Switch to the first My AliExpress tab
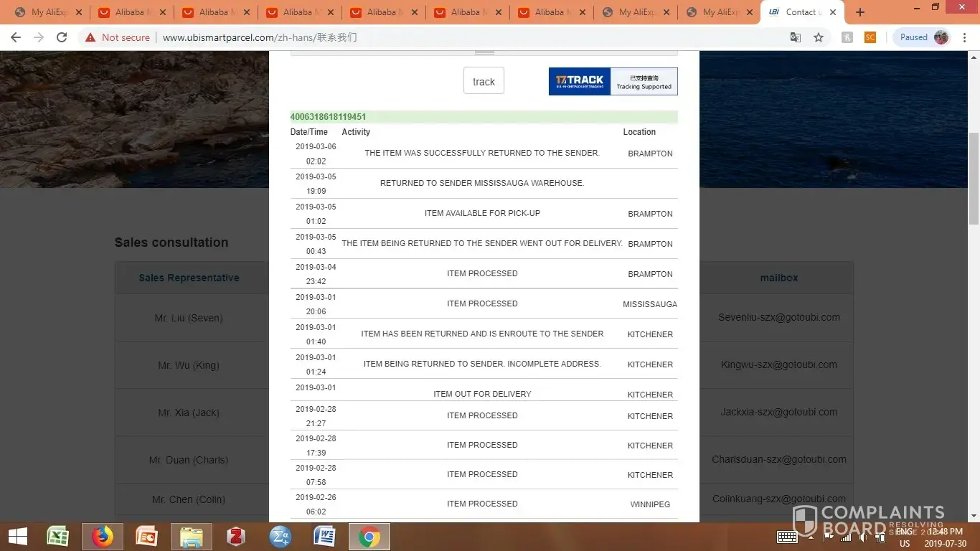980x551 pixels. coord(49,12)
